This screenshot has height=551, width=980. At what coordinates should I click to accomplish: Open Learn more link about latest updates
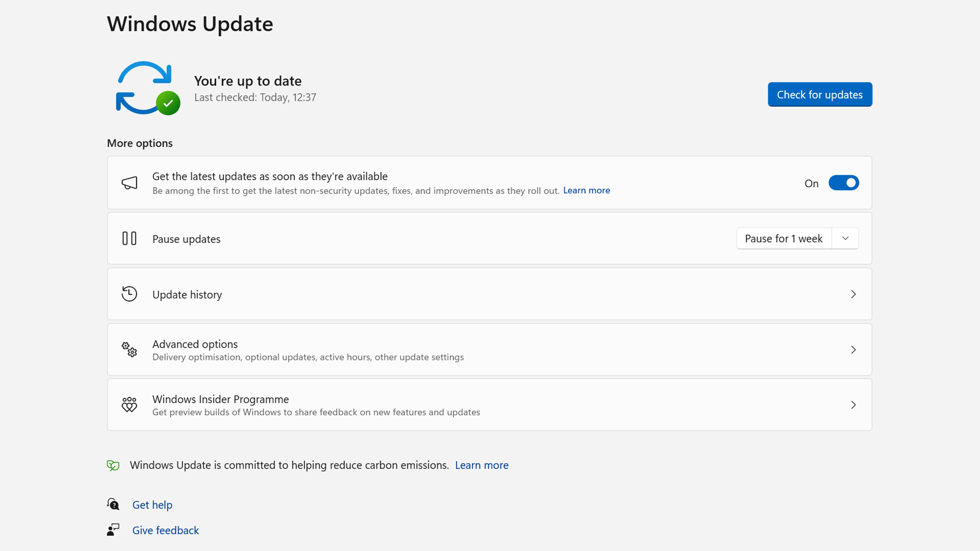coord(586,191)
